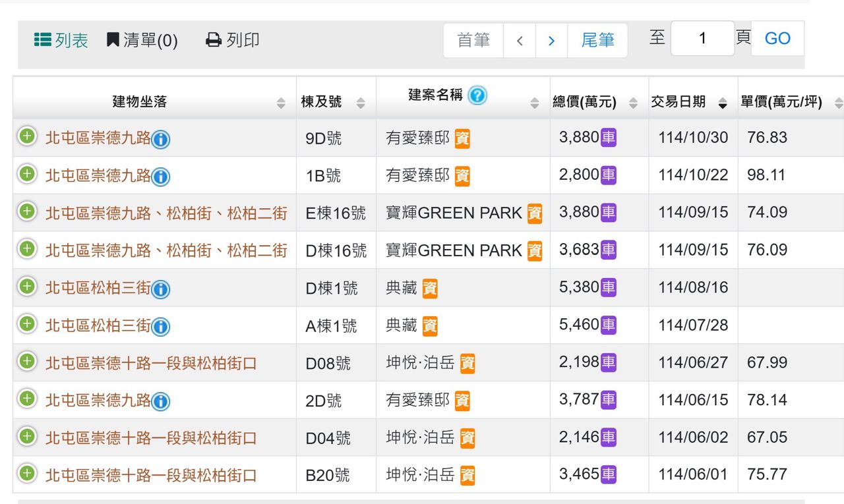The image size is (844, 504).
Task: Click orange 資 badge for 寶輝GREEN PARK E棟16號
Action: coord(535,213)
